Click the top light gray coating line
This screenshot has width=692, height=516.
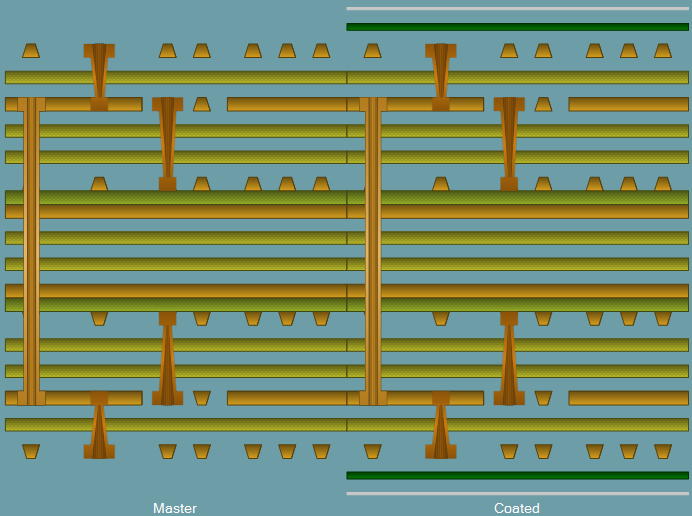point(518,8)
